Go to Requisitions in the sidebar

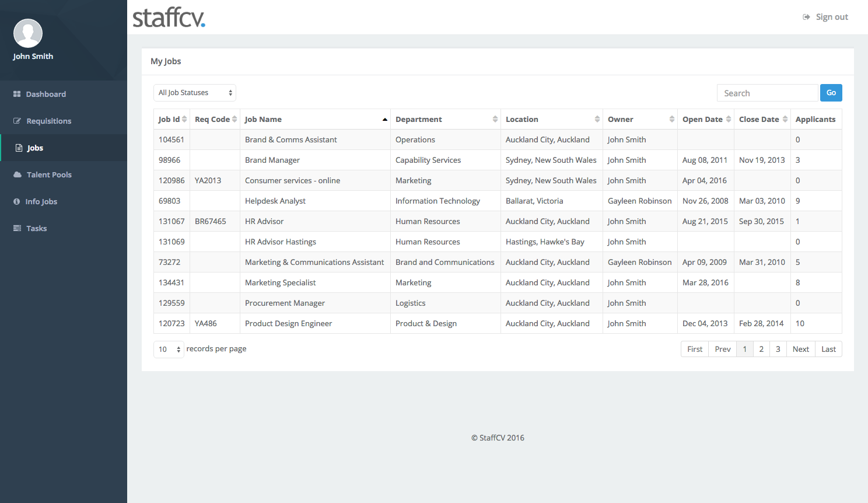coord(64,121)
